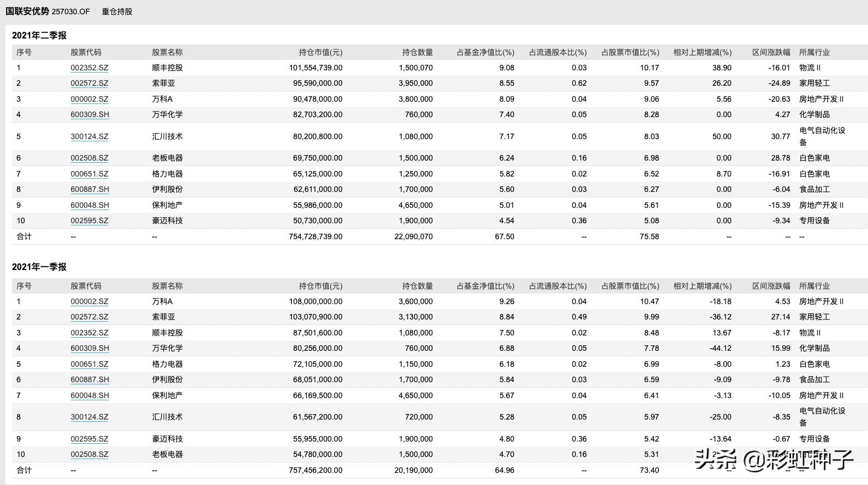The width and height of the screenshot is (868, 485).
Task: Click 股票名称 header in 2021年一季报 table
Action: click(167, 286)
